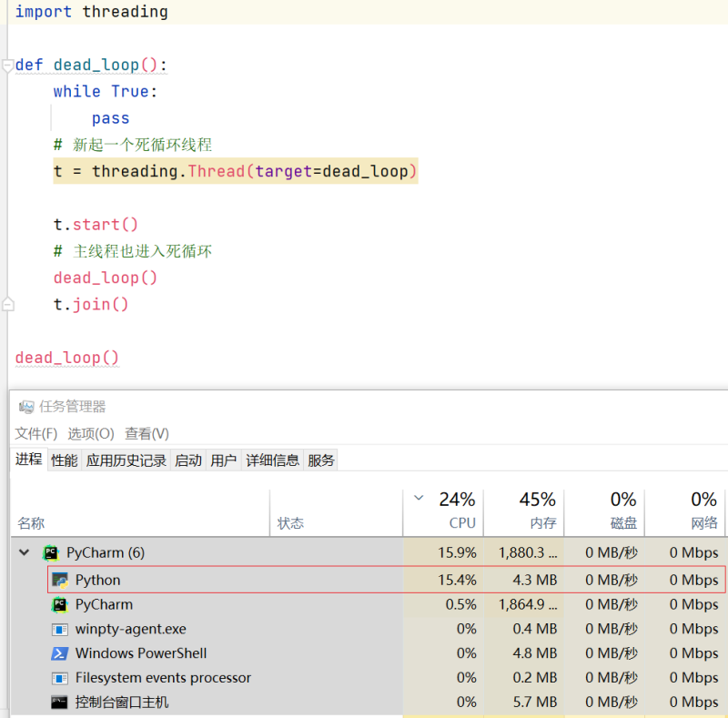Screen dimensions: 728x718
Task: Open the 文件(F) menu
Action: click(x=35, y=433)
